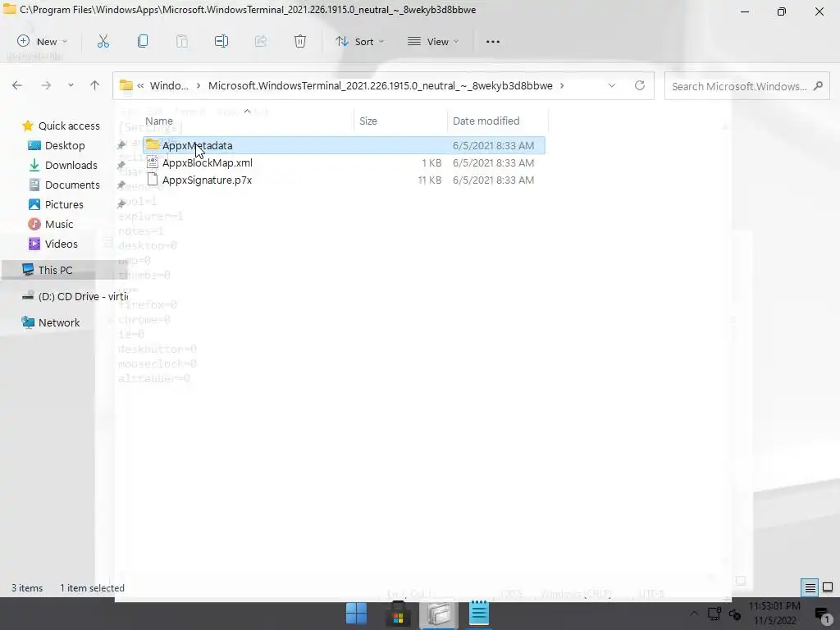840x630 pixels.
Task: Click the 11 KB size cell
Action: pyautogui.click(x=430, y=180)
